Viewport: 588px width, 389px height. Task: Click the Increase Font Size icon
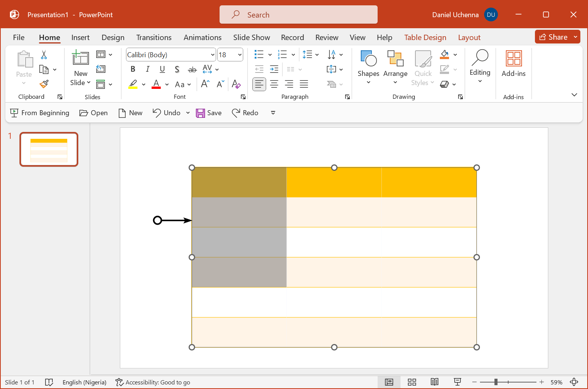click(x=205, y=84)
